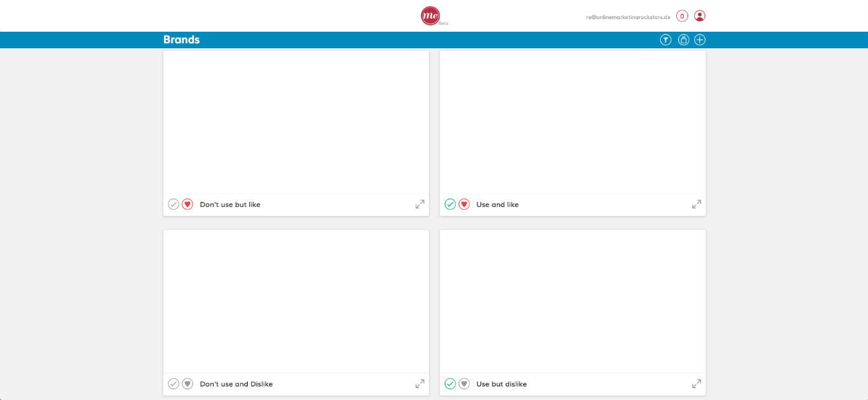This screenshot has height=400, width=868.
Task: Open the user profile icon
Action: [700, 16]
